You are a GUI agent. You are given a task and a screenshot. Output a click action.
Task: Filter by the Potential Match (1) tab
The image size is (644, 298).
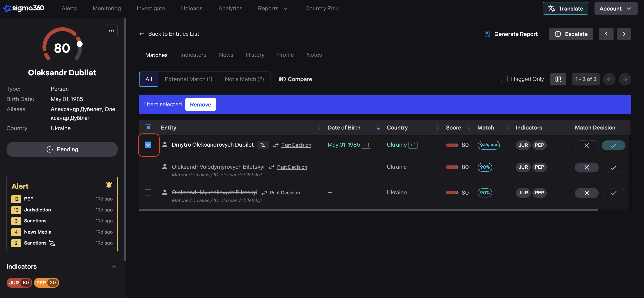pos(188,79)
